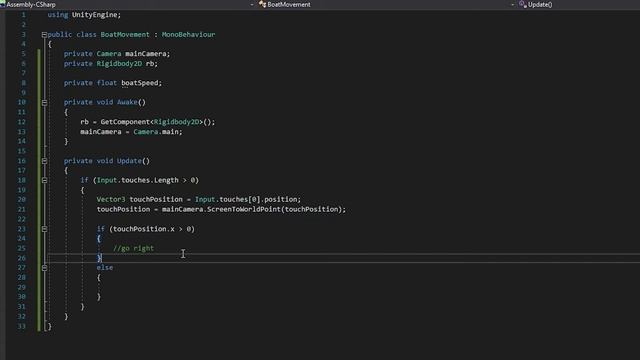
Task: Click the MonoBehaviour base class name
Action: (x=188, y=35)
